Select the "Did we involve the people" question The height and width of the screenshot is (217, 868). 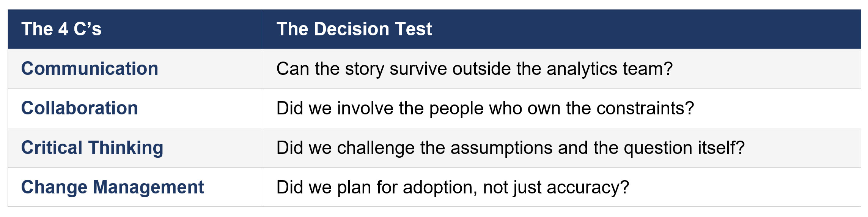click(x=485, y=108)
